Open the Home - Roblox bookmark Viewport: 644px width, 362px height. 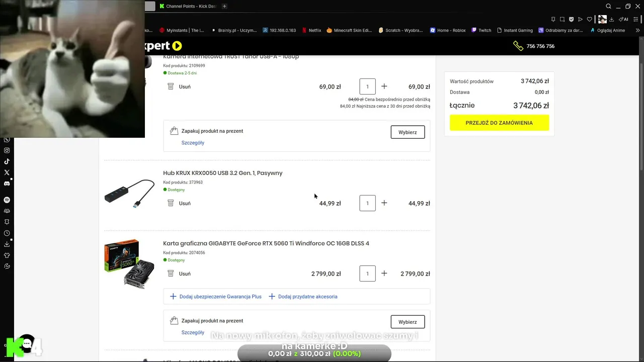(x=448, y=30)
